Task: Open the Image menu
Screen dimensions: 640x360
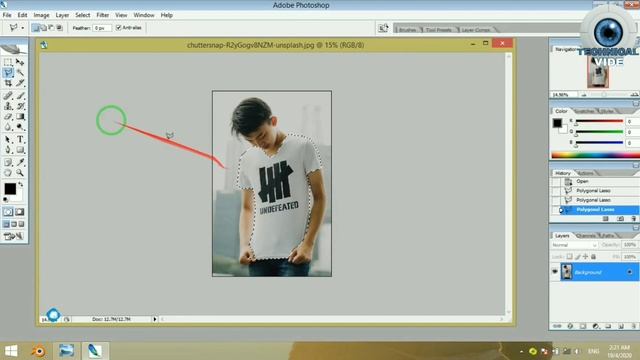Action: click(x=41, y=15)
